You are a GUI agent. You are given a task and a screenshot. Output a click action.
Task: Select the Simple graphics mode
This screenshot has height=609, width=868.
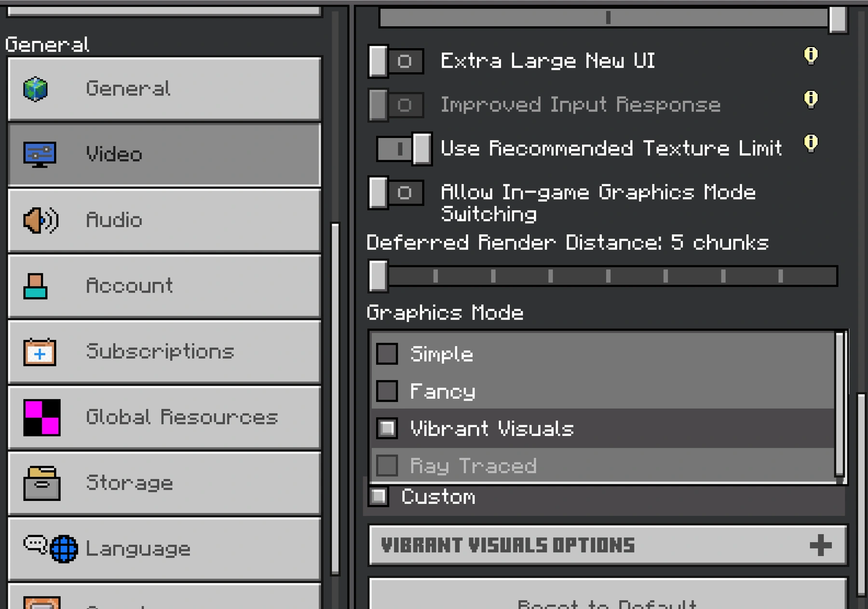[603, 354]
